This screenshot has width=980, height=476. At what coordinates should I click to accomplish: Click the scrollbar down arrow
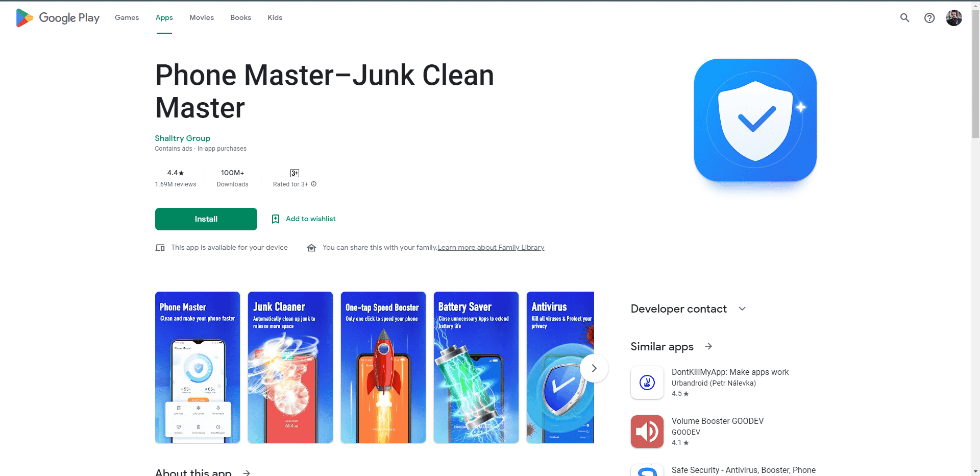click(975, 471)
